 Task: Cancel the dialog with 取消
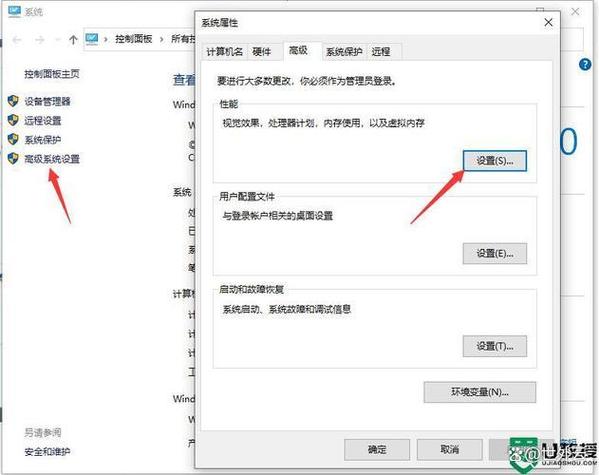point(450,449)
